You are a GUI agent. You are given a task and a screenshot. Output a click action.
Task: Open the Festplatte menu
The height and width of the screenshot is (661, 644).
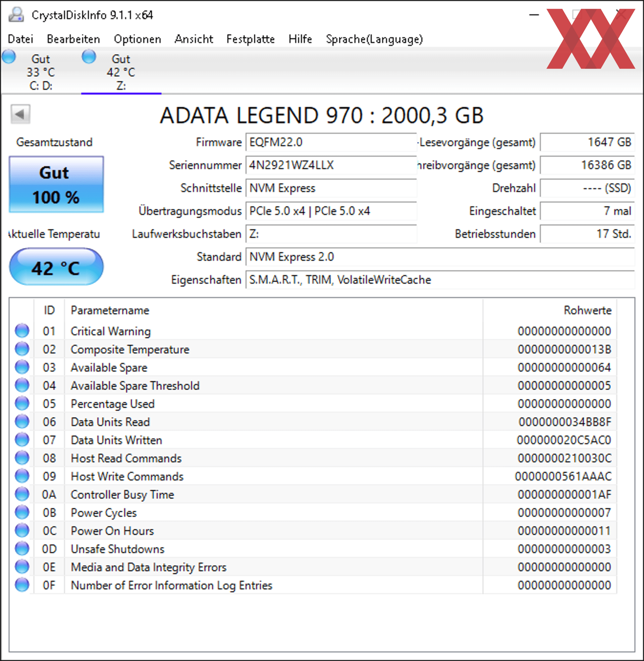click(251, 39)
